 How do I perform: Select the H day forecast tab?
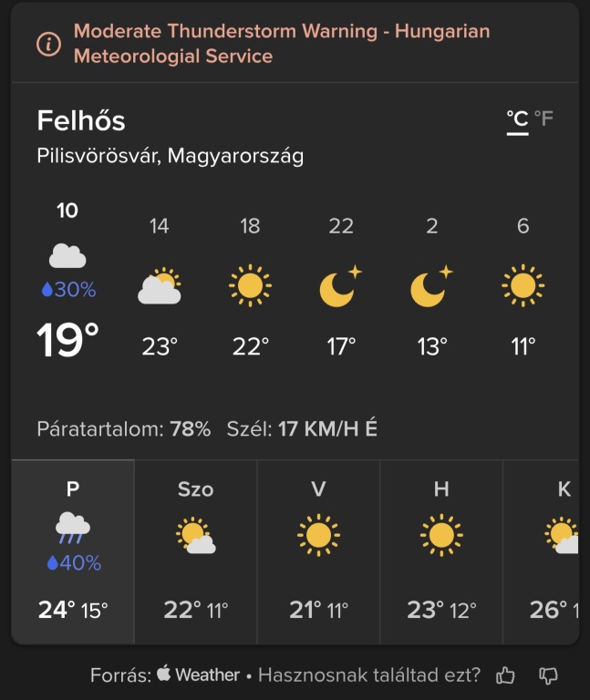(x=441, y=552)
